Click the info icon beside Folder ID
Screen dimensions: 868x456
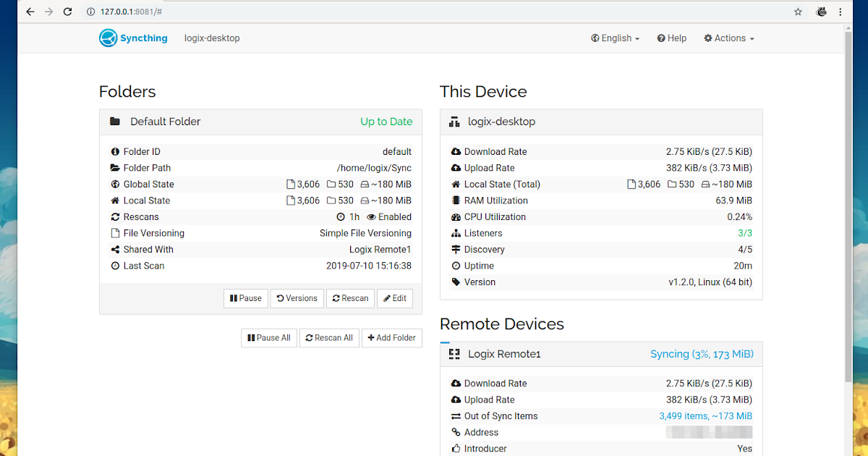pyautogui.click(x=115, y=152)
